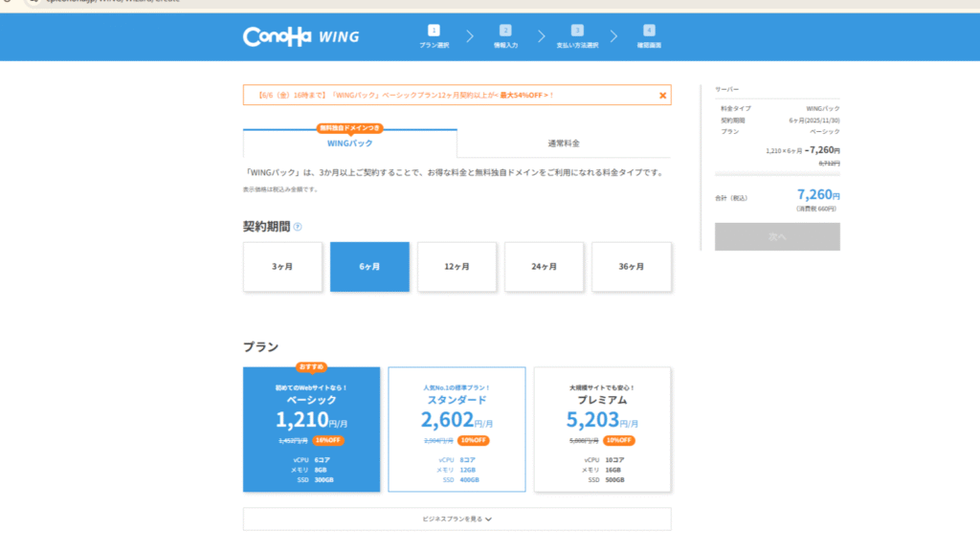
Task: Click the campaign text 最大54%OFF
Action: pyautogui.click(x=521, y=96)
